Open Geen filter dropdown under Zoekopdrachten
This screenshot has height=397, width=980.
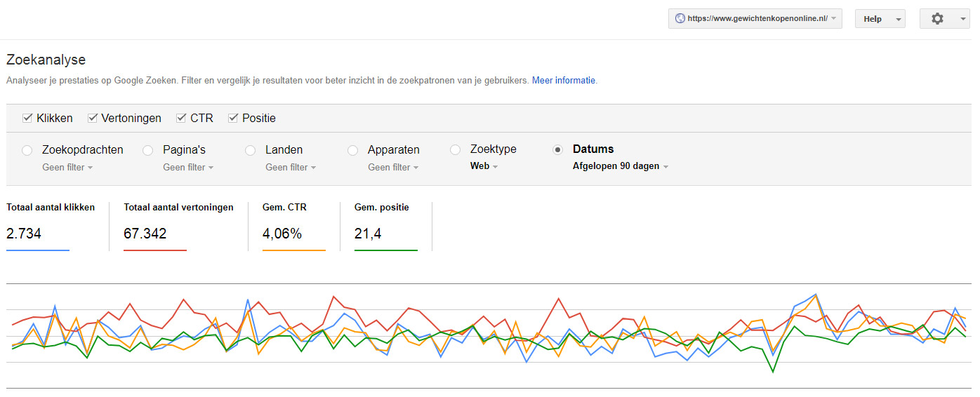[67, 167]
